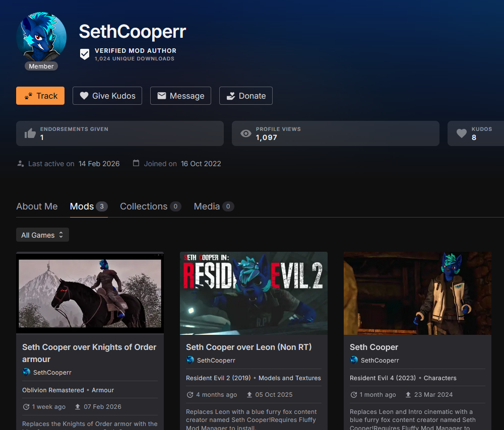Click the envelope icon in Message button
504x430 pixels.
162,96
